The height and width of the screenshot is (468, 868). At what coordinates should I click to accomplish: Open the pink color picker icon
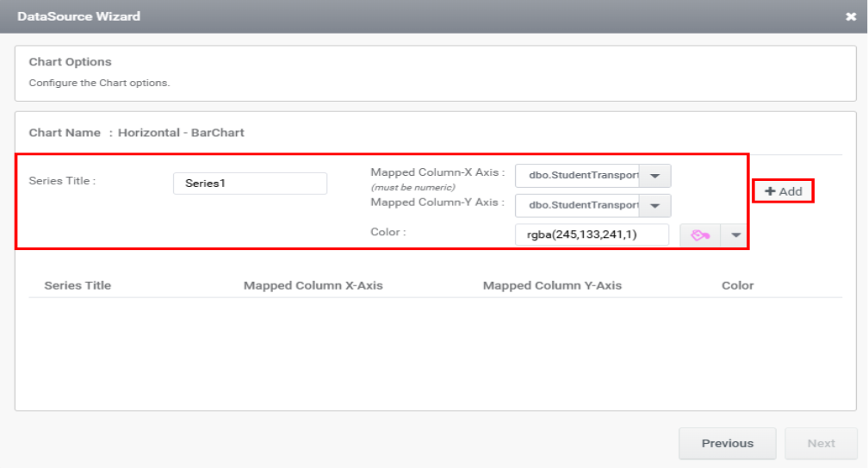[699, 234]
